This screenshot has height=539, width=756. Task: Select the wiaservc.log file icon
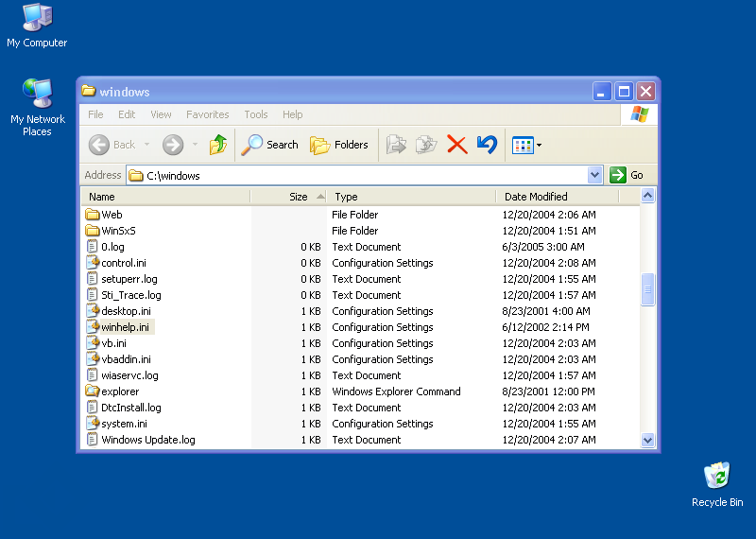92,374
